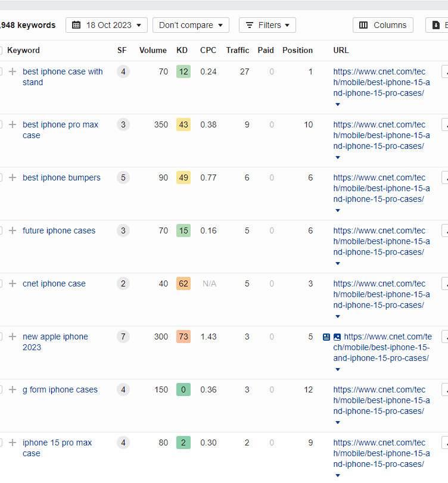Viewport: 448px width, 483px height.
Task: Click plus icon for 'new apple iphone 2023'
Action: (13, 336)
